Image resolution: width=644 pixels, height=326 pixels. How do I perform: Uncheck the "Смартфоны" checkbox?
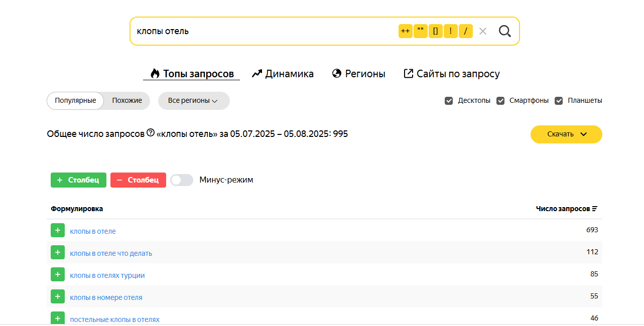pyautogui.click(x=500, y=101)
